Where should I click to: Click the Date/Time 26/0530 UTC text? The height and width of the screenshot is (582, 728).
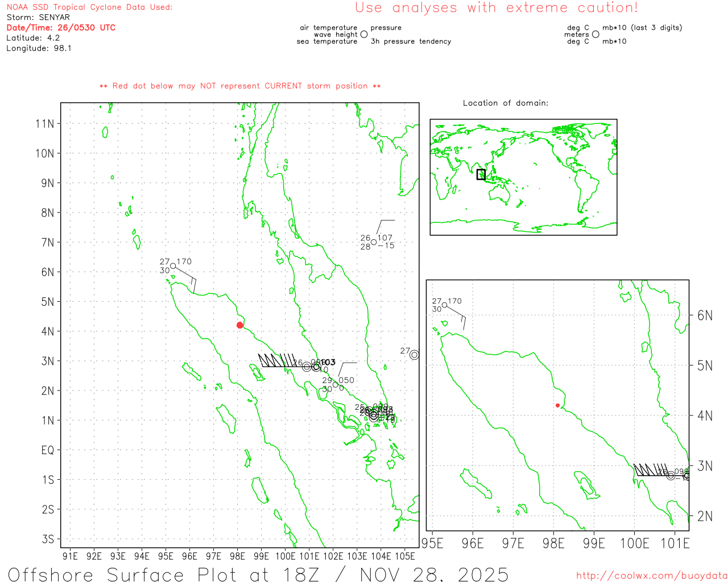tap(61, 27)
